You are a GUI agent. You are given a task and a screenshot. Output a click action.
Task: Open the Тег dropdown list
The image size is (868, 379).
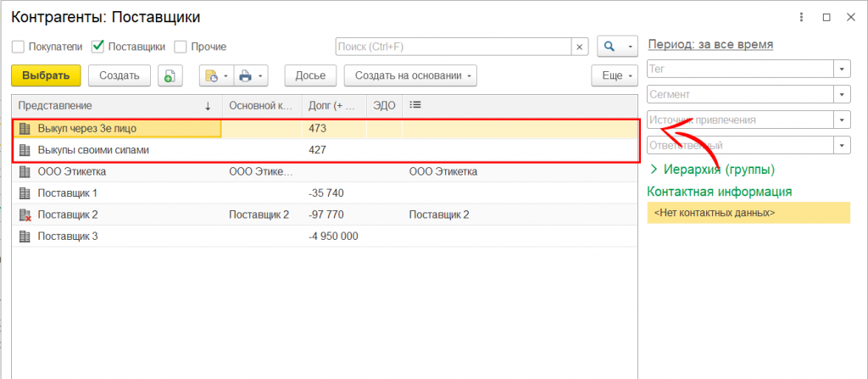[x=842, y=69]
